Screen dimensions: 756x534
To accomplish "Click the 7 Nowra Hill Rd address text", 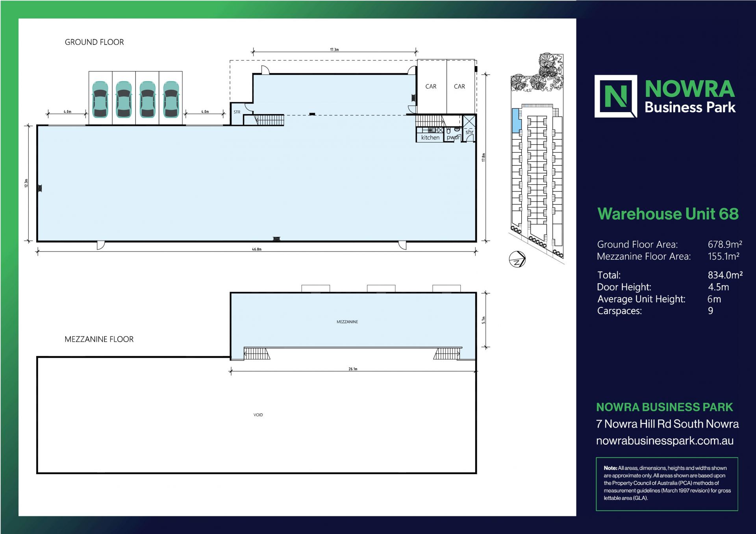I will (667, 424).
